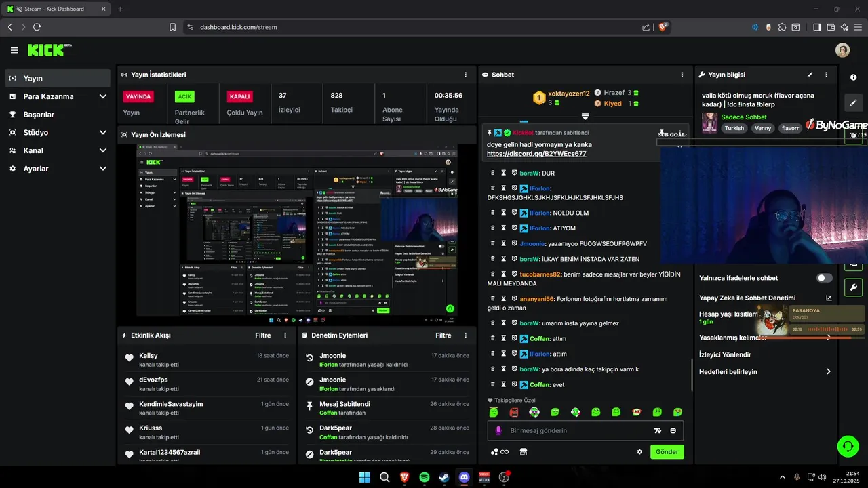Screen dimensions: 868x488
Task: Select Yayın in the sidebar
Action: [58, 78]
